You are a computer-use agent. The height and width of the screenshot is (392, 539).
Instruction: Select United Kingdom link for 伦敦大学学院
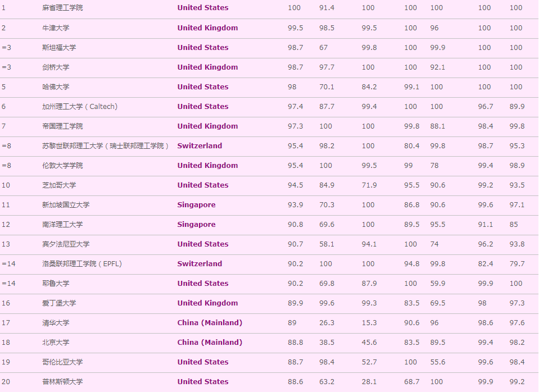click(207, 165)
